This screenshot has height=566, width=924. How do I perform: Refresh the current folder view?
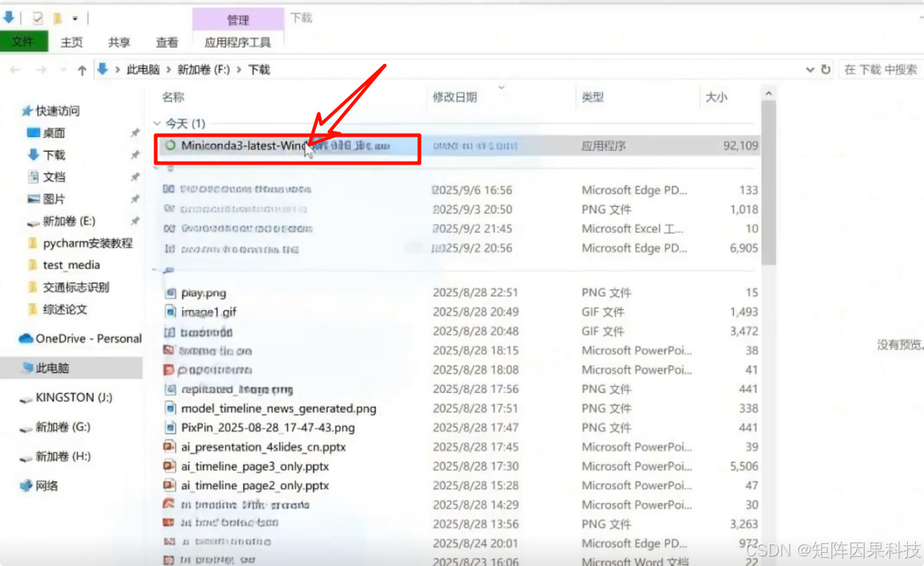tap(826, 70)
